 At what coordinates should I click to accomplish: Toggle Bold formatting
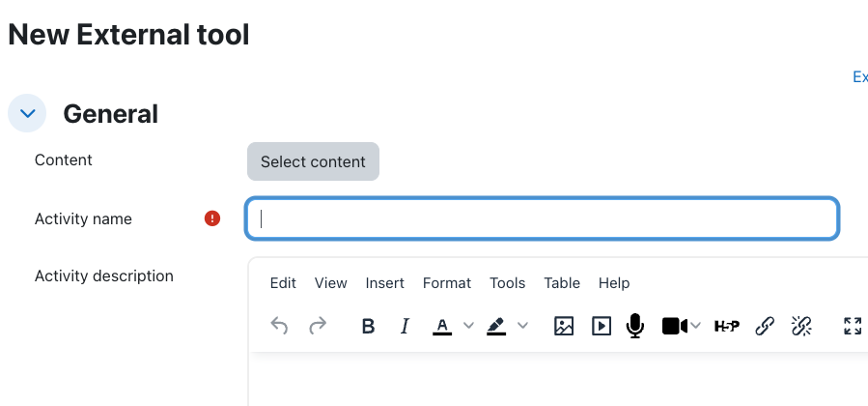tap(368, 326)
